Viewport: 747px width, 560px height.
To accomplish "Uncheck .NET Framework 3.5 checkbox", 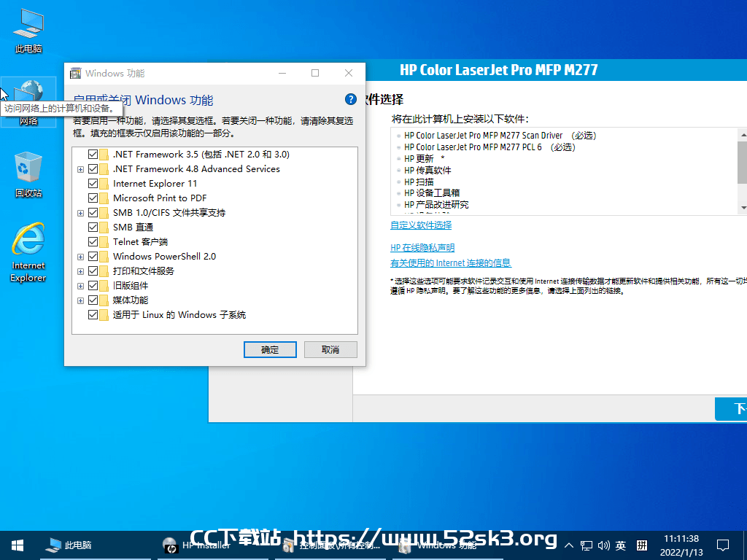I will tap(93, 155).
